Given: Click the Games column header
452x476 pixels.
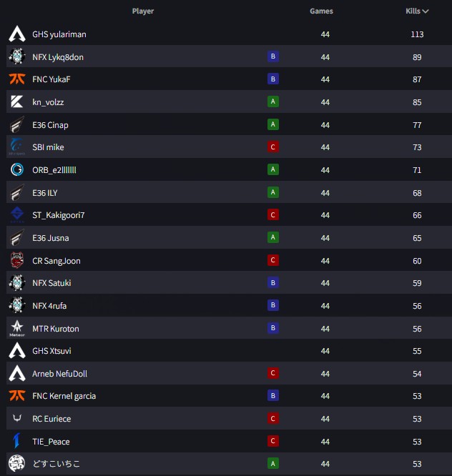Looking at the screenshot, I should tap(321, 11).
